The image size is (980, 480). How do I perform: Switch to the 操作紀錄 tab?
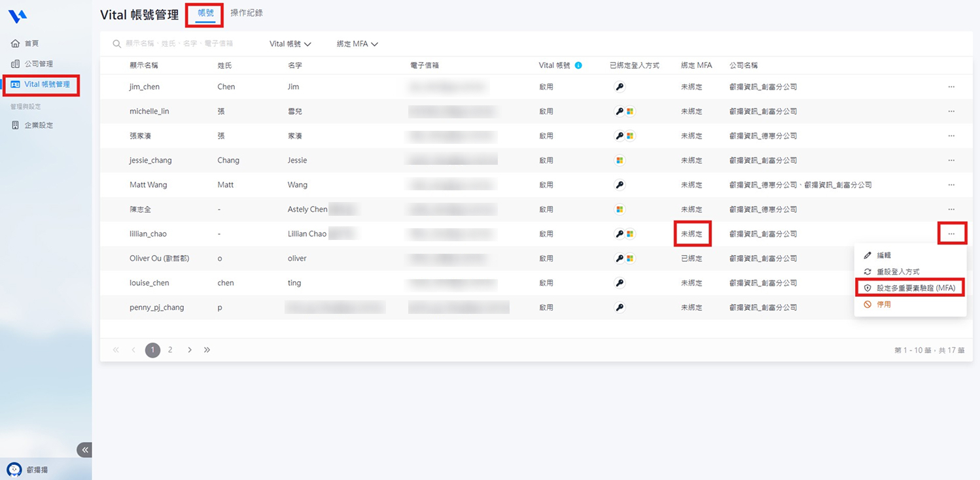[247, 13]
